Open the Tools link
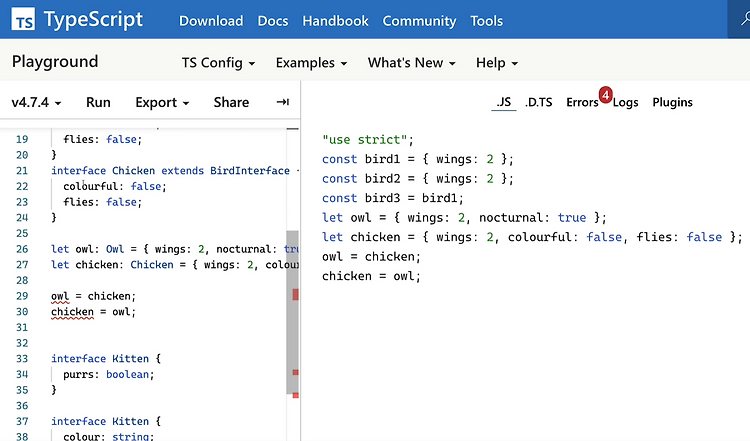 click(486, 21)
